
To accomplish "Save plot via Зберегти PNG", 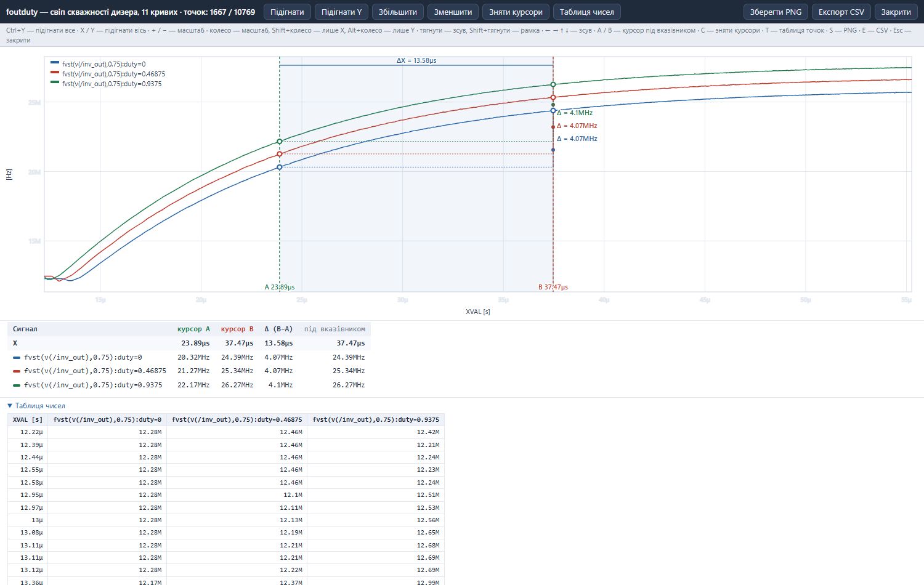I will pyautogui.click(x=776, y=12).
